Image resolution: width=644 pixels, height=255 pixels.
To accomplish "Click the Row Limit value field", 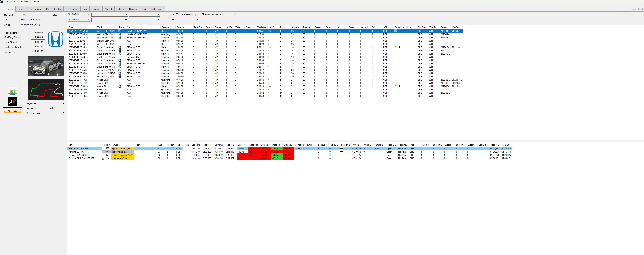I will point(30,15).
